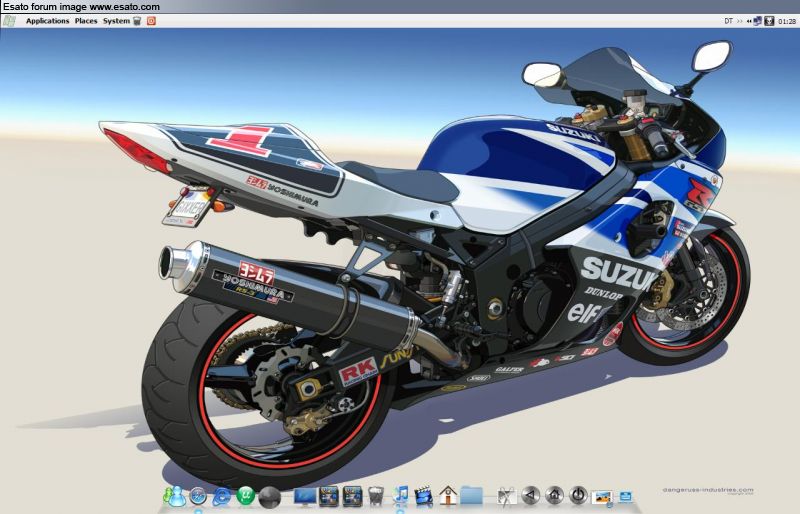This screenshot has height=514, width=800.
Task: Open the System menu
Action: 116,21
